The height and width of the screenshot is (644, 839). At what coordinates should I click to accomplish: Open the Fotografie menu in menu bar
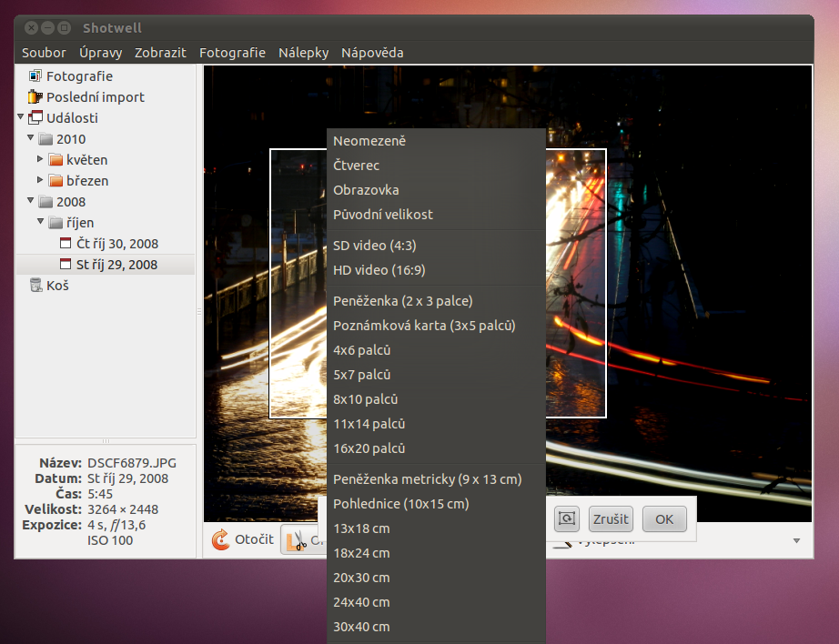tap(232, 53)
